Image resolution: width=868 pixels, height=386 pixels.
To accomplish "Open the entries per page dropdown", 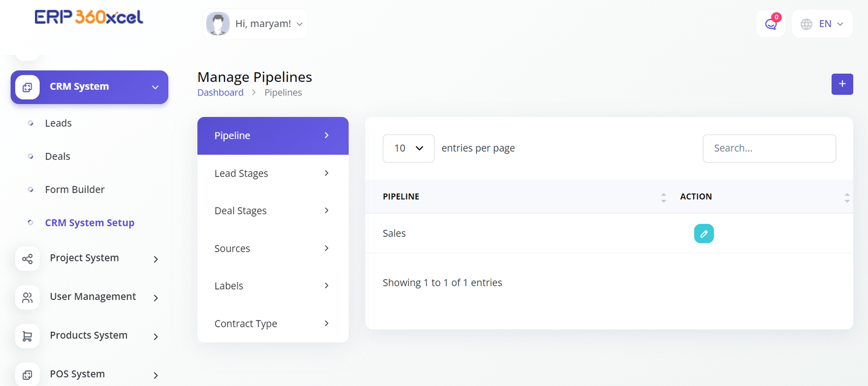I will (408, 149).
